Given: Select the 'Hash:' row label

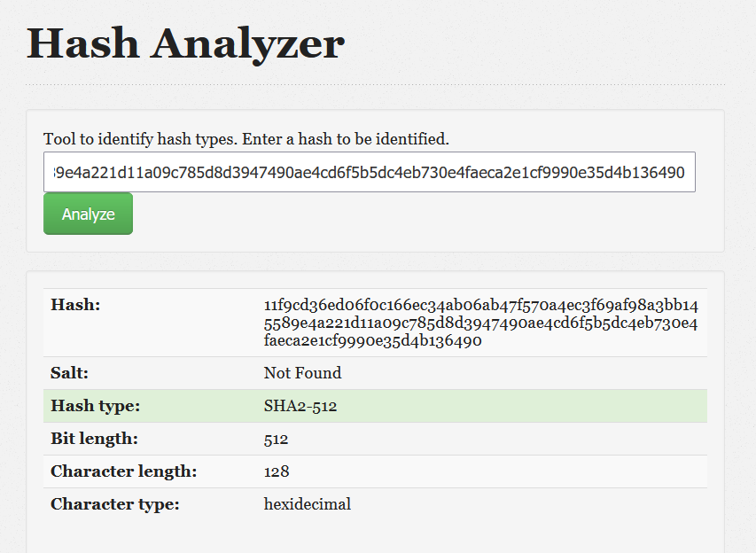Looking at the screenshot, I should (75, 305).
